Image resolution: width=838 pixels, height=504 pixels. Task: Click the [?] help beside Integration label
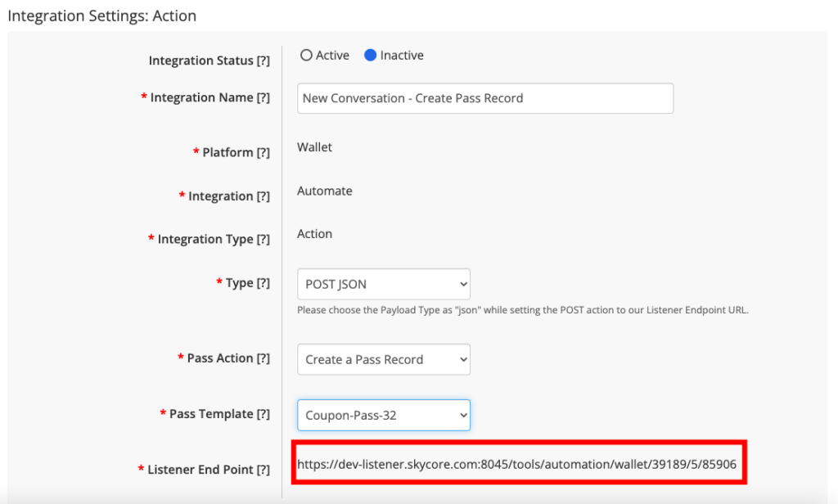point(263,196)
